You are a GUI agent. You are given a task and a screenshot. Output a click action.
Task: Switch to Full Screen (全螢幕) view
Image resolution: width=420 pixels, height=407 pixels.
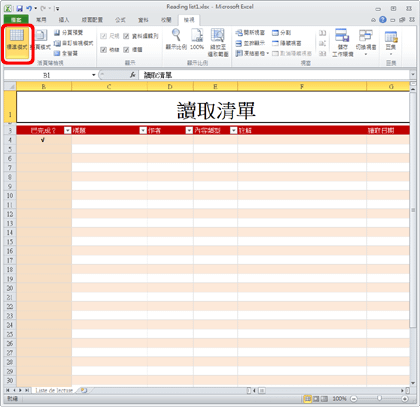click(66, 53)
